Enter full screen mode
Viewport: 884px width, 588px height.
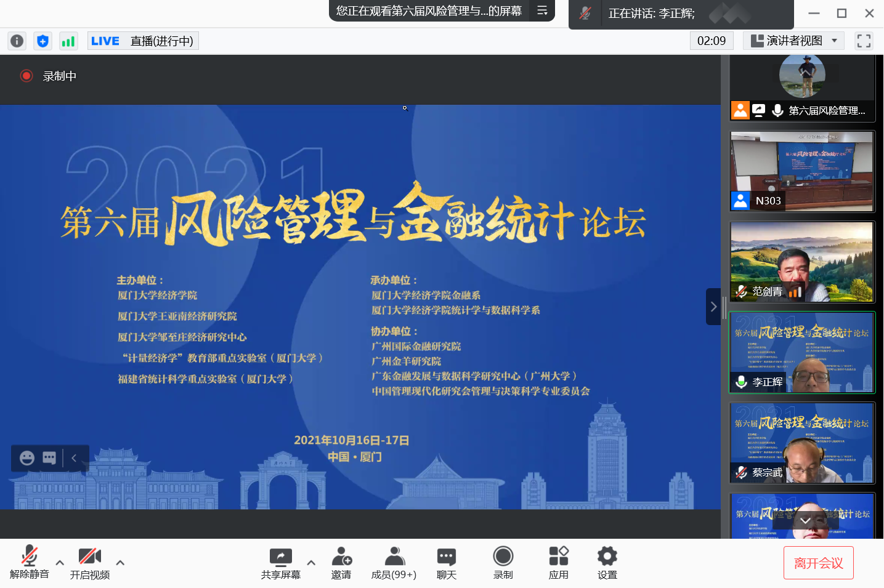(864, 41)
